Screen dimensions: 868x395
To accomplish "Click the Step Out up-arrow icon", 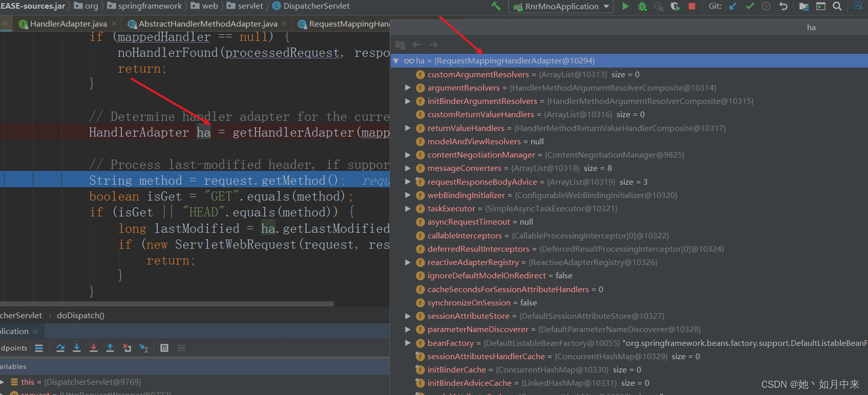I will point(110,348).
